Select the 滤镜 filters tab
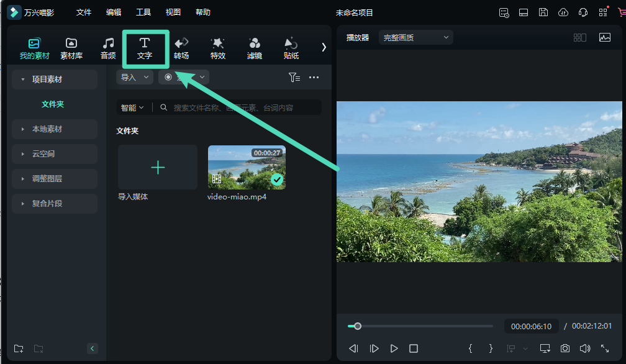 (255, 48)
